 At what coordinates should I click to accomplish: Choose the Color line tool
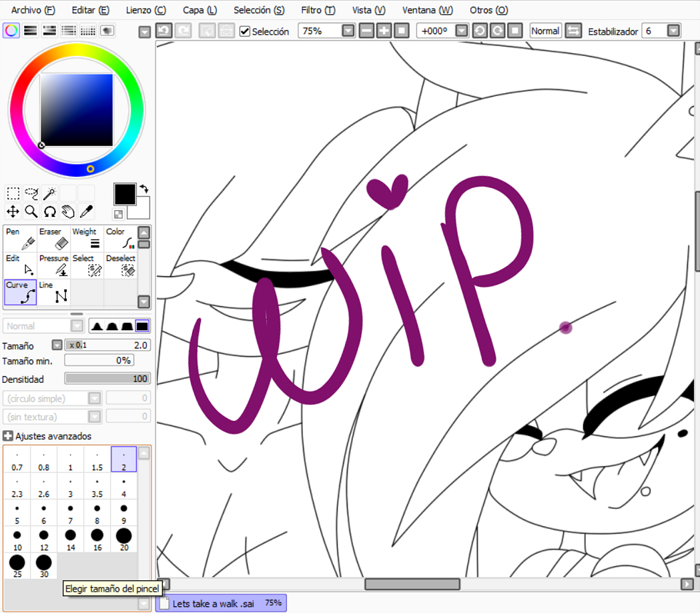click(x=121, y=239)
